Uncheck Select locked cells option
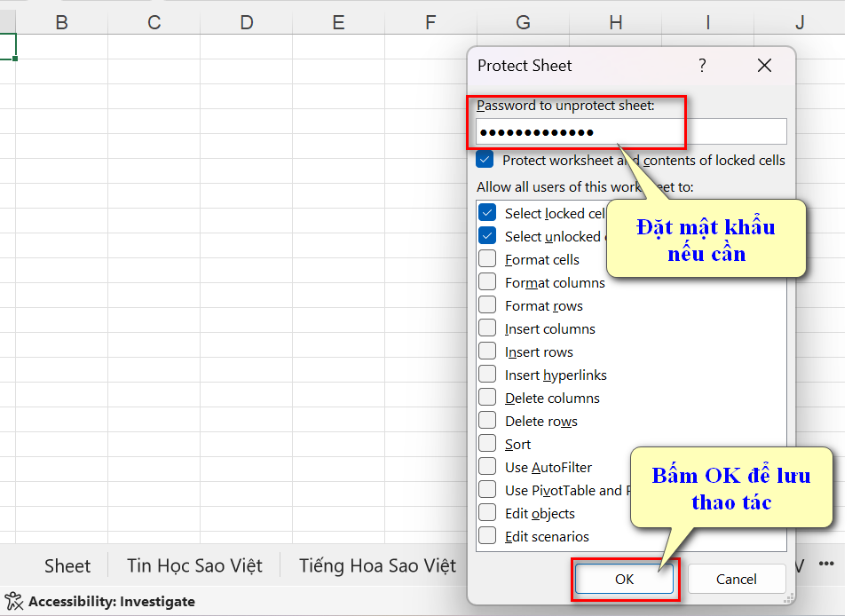This screenshot has height=616, width=860. pyautogui.click(x=487, y=213)
